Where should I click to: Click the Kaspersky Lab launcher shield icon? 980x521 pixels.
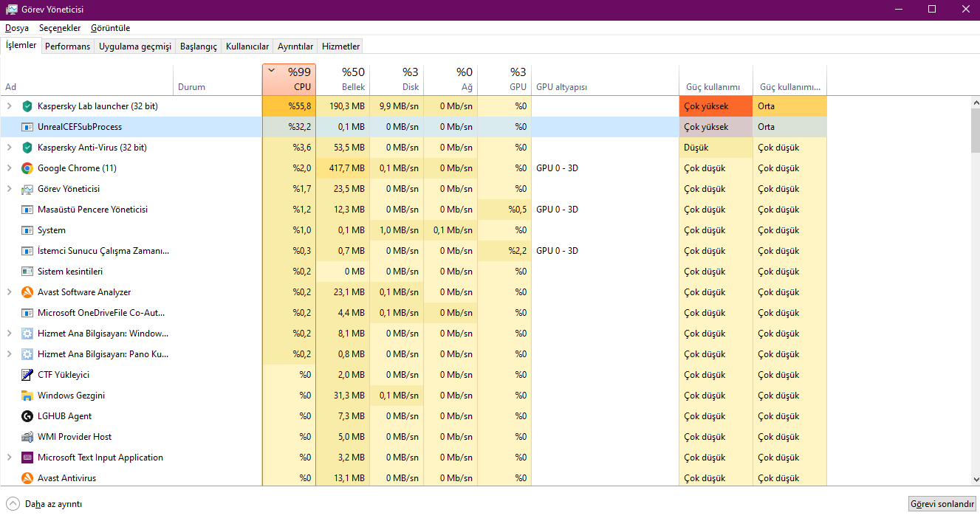[x=27, y=106]
